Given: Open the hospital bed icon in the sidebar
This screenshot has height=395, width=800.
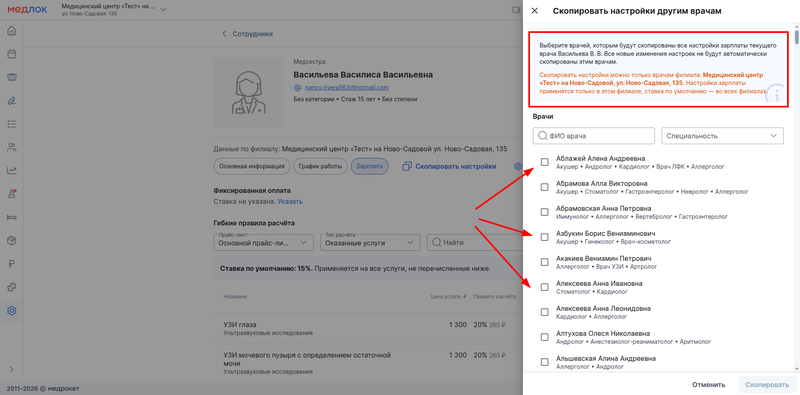Looking at the screenshot, I should coord(12,217).
